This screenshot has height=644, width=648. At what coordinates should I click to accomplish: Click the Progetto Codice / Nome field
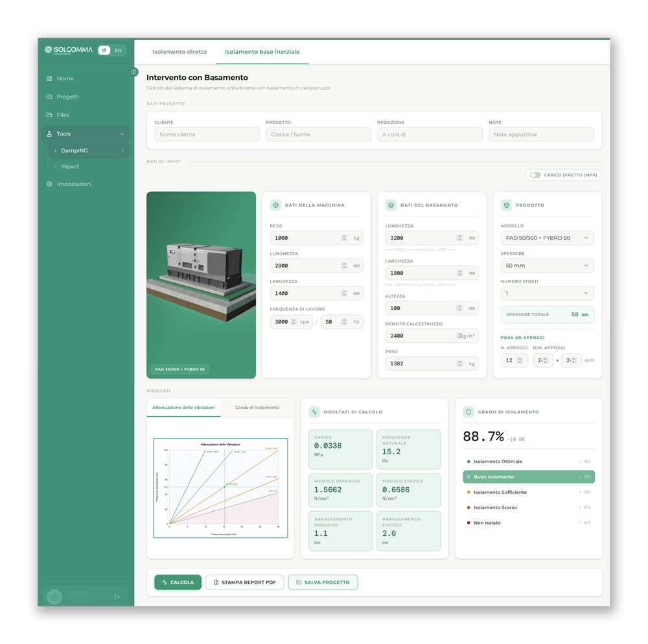[x=318, y=135]
